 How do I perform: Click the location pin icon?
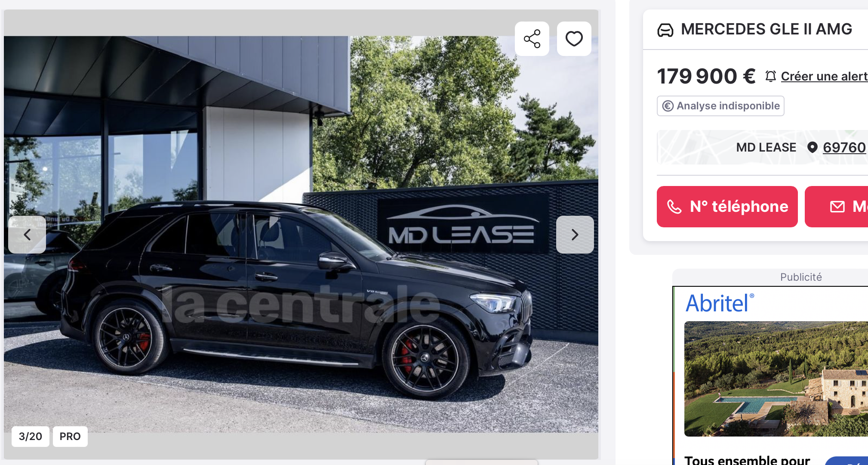tap(812, 147)
